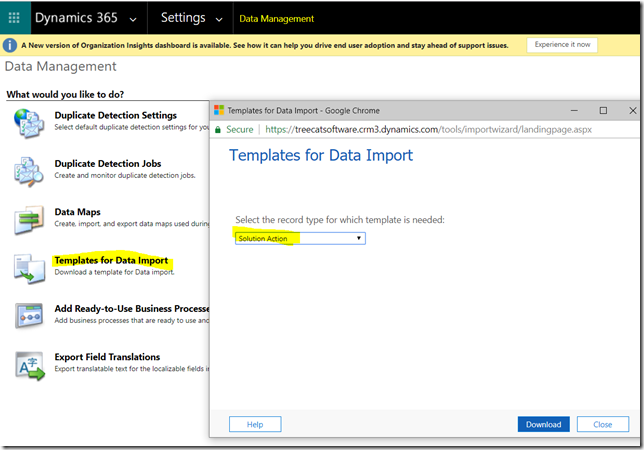
Task: Click the Data Maps icon
Action: tap(29, 220)
